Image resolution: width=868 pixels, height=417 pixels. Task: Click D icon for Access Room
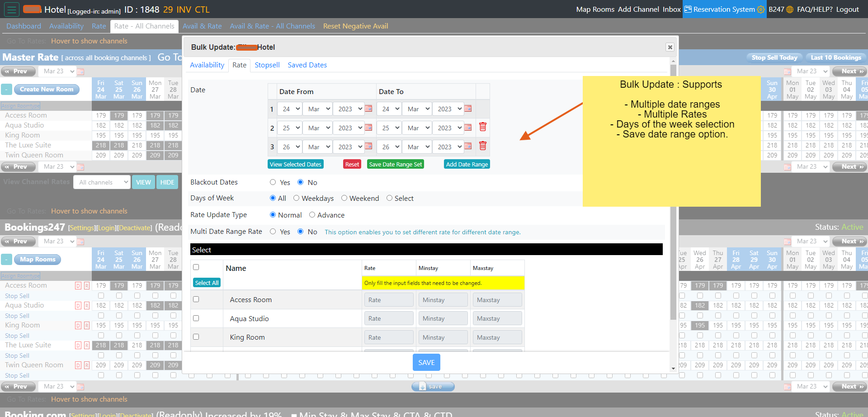pyautogui.click(x=78, y=286)
